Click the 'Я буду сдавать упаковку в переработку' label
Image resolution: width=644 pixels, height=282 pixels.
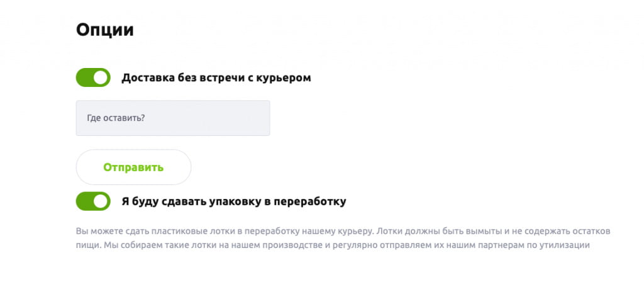click(233, 202)
